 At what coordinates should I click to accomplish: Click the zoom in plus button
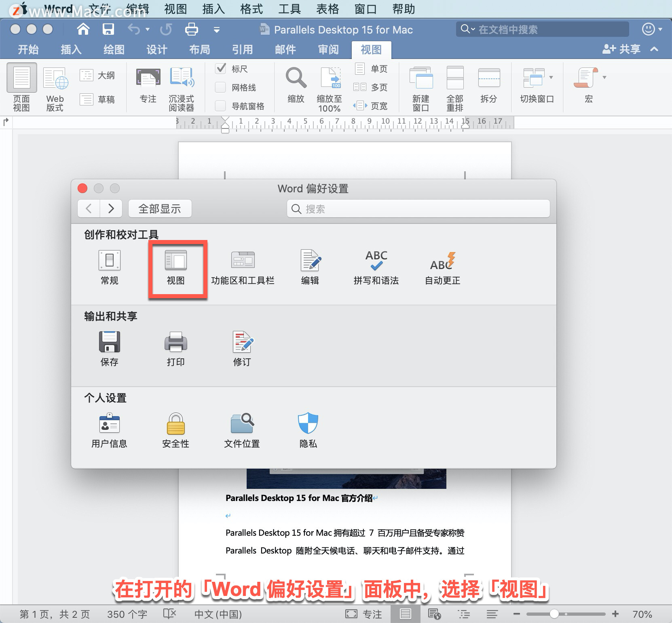pos(615,614)
